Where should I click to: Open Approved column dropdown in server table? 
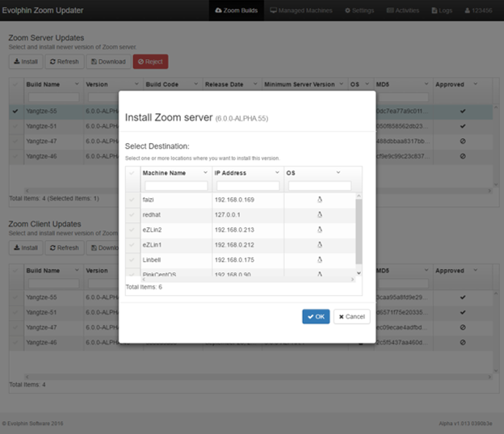[476, 84]
